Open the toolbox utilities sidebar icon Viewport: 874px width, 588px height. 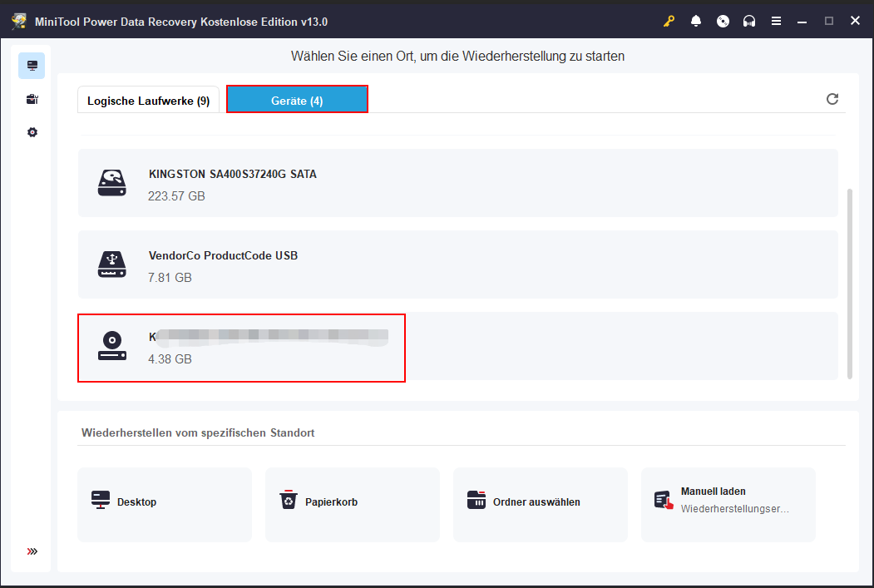pos(32,99)
